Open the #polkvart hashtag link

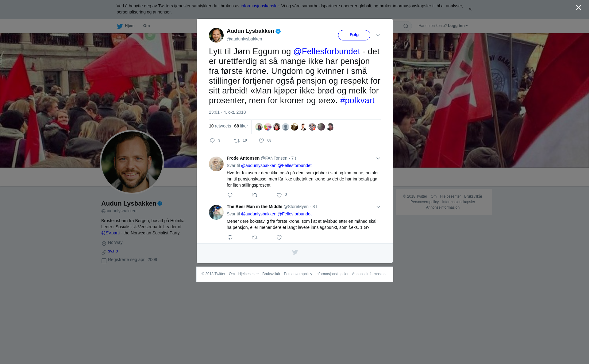click(357, 100)
